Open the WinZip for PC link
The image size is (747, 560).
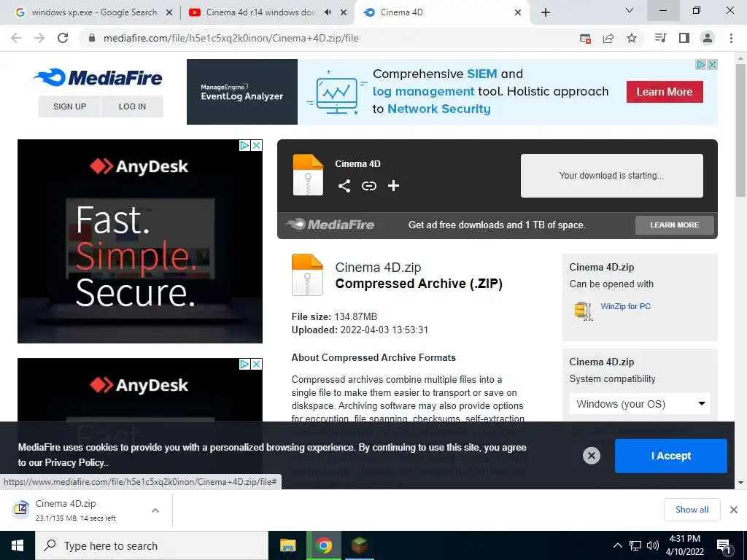click(625, 306)
